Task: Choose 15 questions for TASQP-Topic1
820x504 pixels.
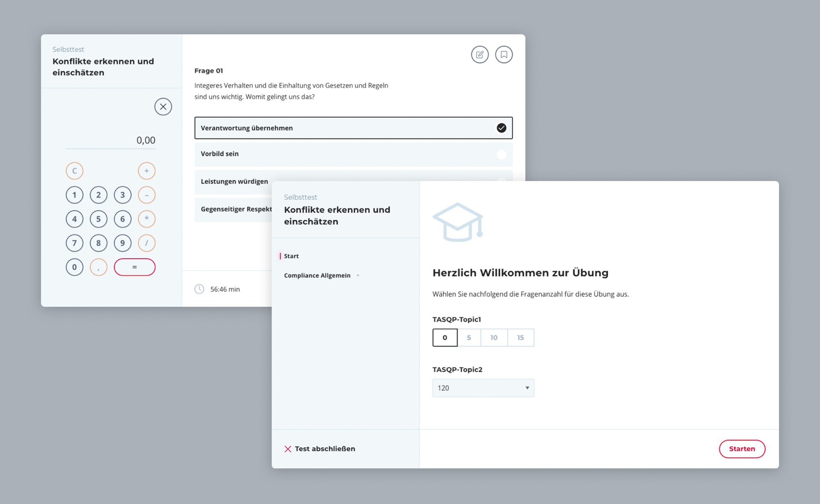Action: [x=520, y=338]
